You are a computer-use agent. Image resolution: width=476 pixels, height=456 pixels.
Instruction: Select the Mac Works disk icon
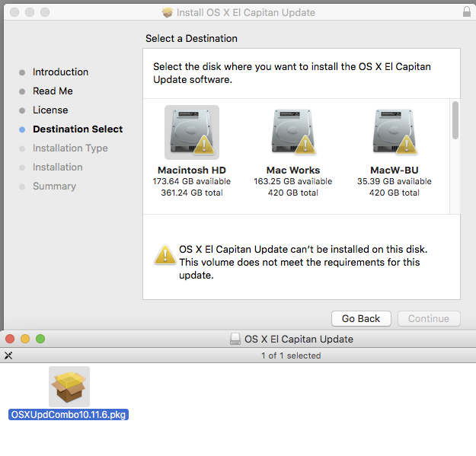293,132
